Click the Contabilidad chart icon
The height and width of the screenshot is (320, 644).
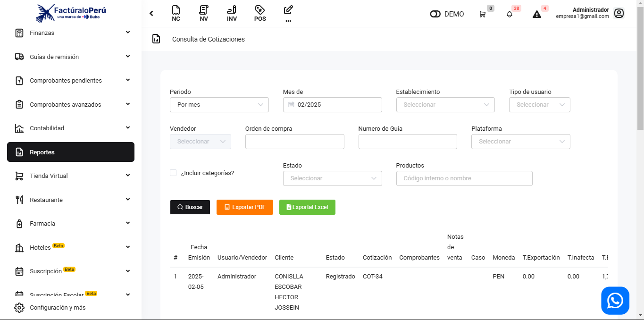click(x=19, y=128)
